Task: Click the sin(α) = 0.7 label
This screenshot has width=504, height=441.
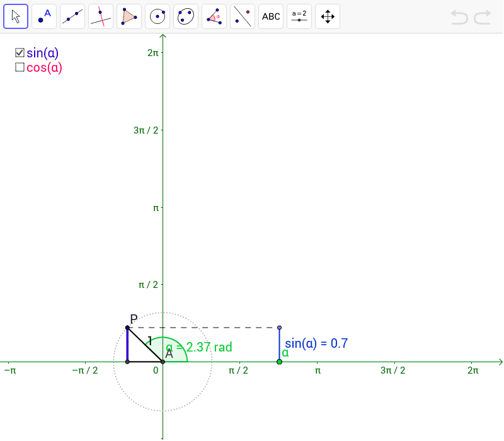Action: 316,343
